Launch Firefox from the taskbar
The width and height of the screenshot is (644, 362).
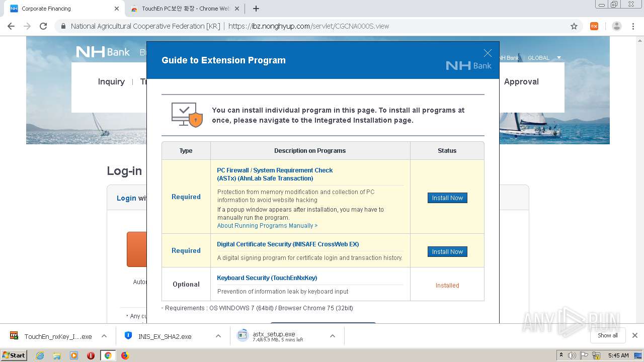coord(125,355)
